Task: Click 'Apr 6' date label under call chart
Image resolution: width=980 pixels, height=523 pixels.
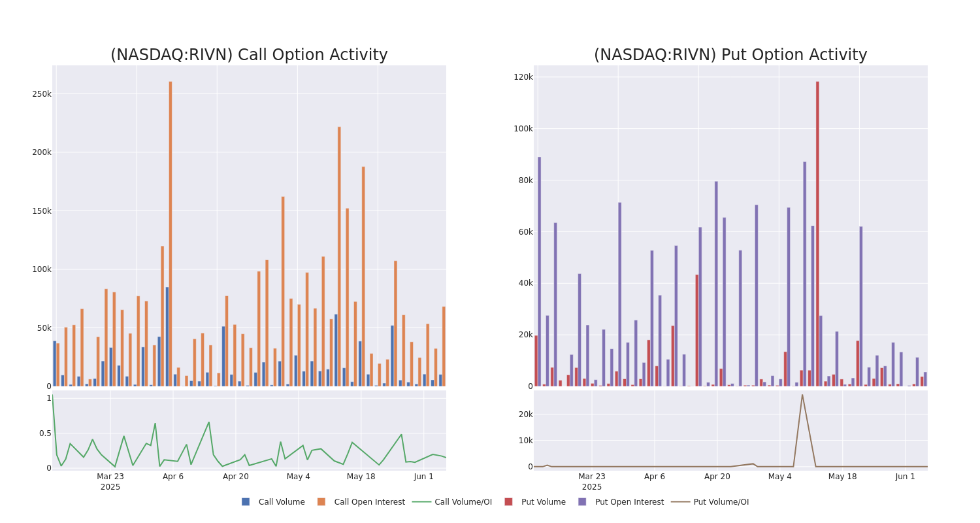Action: [173, 477]
